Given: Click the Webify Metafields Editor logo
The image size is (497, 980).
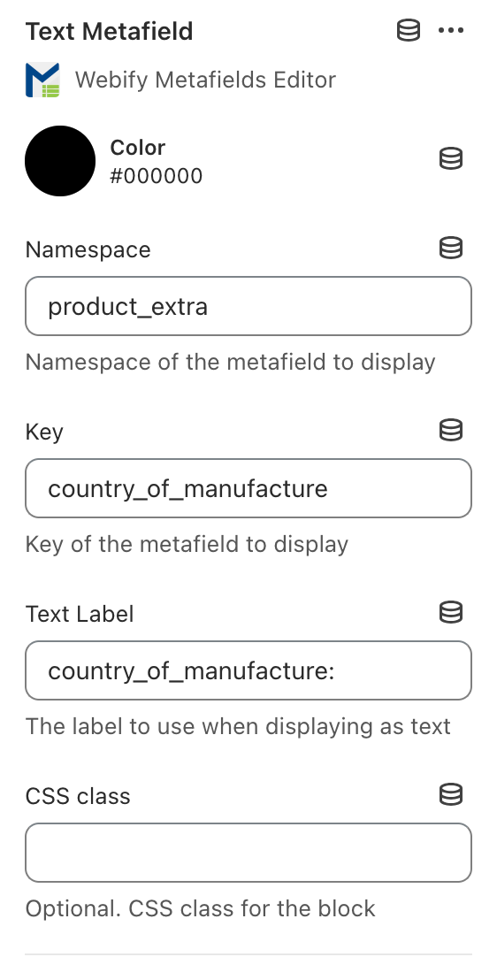Looking at the screenshot, I should click(42, 80).
